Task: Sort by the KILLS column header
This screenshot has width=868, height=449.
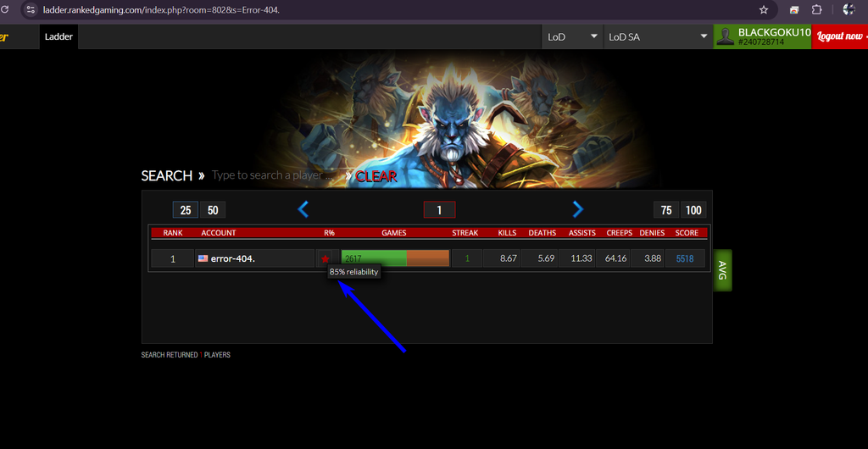Action: (507, 233)
